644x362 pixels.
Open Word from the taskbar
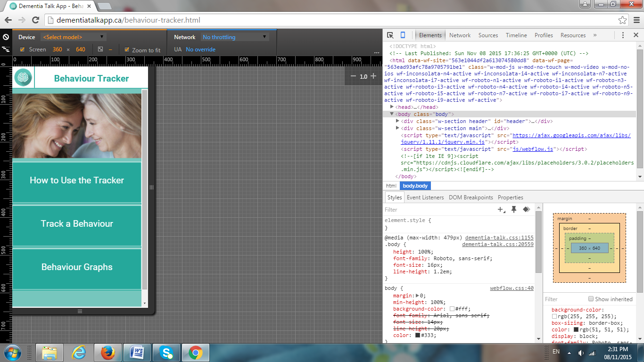(x=137, y=353)
